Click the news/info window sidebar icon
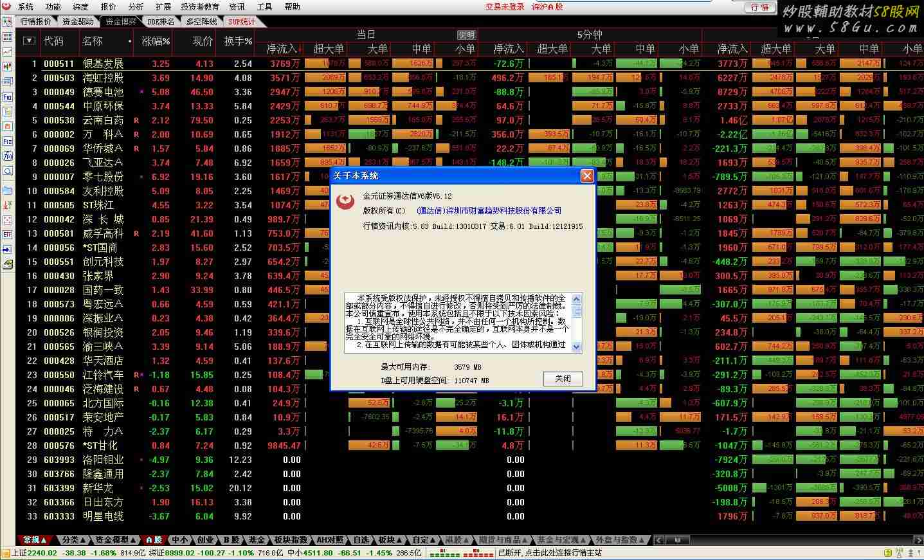This screenshot has height=560, width=924. coord(7,81)
